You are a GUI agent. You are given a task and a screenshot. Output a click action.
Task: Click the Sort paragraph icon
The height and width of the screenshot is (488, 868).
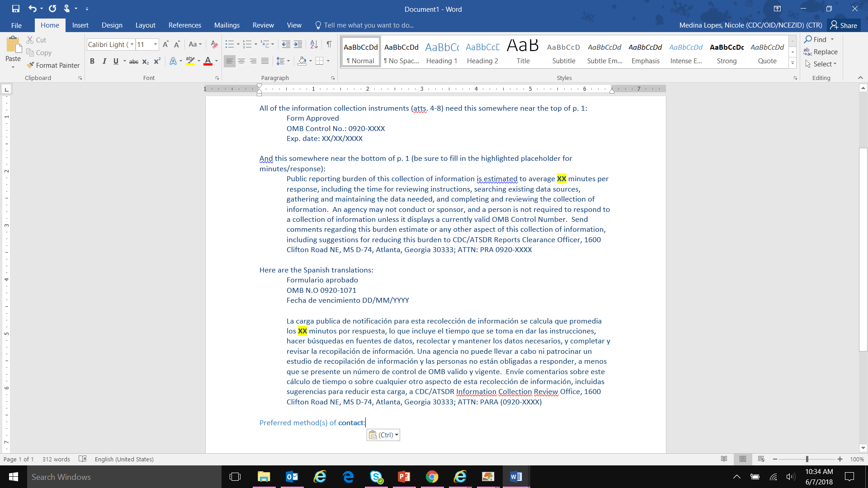(x=314, y=44)
